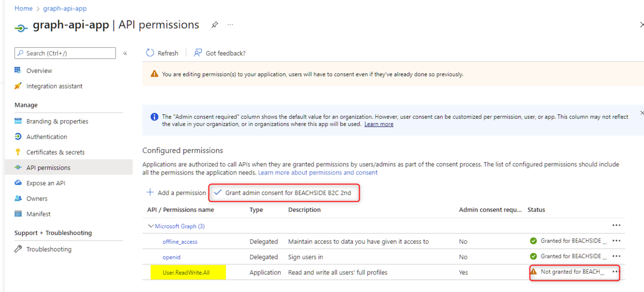Screen dimensions: 644x292
Task: Click the Troubleshooting wrench icon
Action: (18, 249)
